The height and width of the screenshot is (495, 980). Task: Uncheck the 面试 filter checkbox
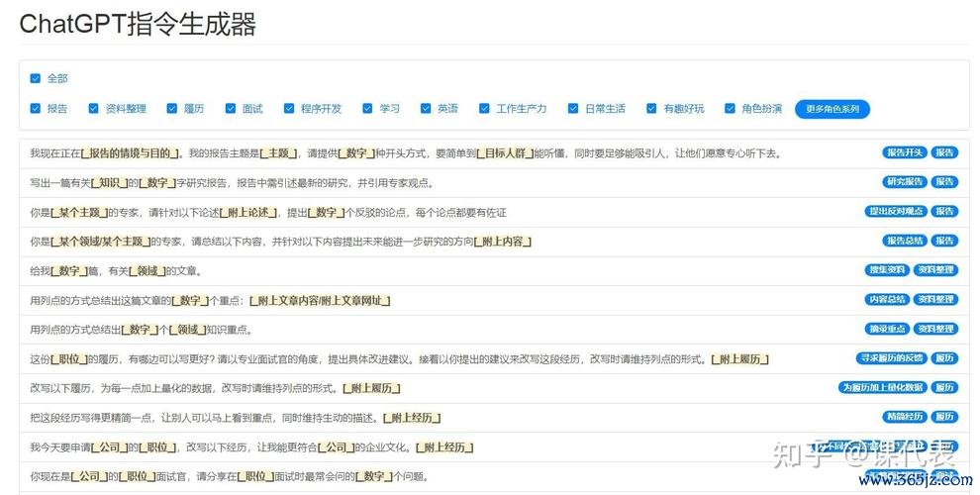(231, 109)
